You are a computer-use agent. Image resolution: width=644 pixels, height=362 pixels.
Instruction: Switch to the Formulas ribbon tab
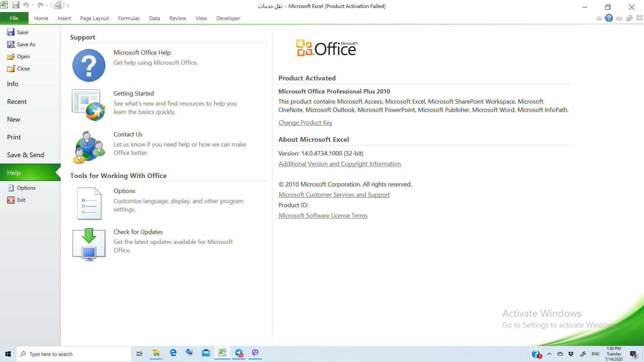129,18
